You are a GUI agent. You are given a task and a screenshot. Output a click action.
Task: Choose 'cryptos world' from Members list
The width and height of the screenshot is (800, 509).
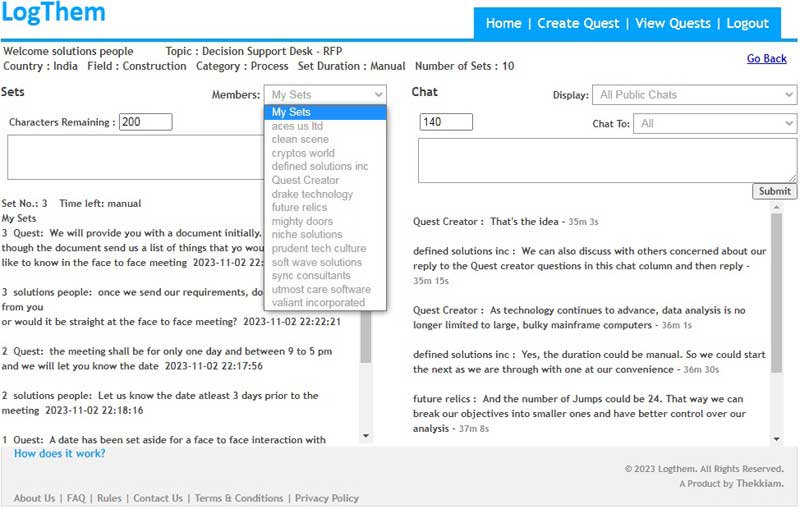pyautogui.click(x=325, y=153)
